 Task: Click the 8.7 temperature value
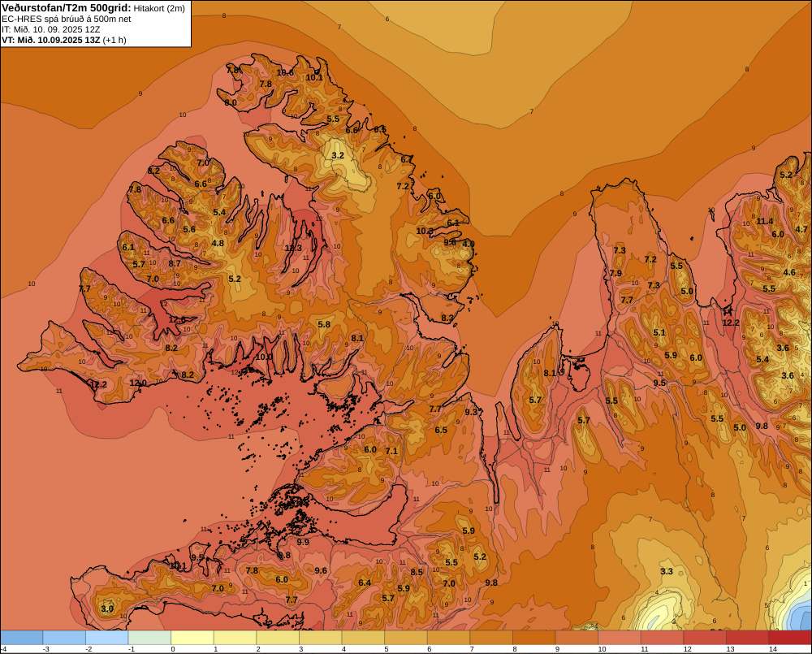[x=175, y=263]
